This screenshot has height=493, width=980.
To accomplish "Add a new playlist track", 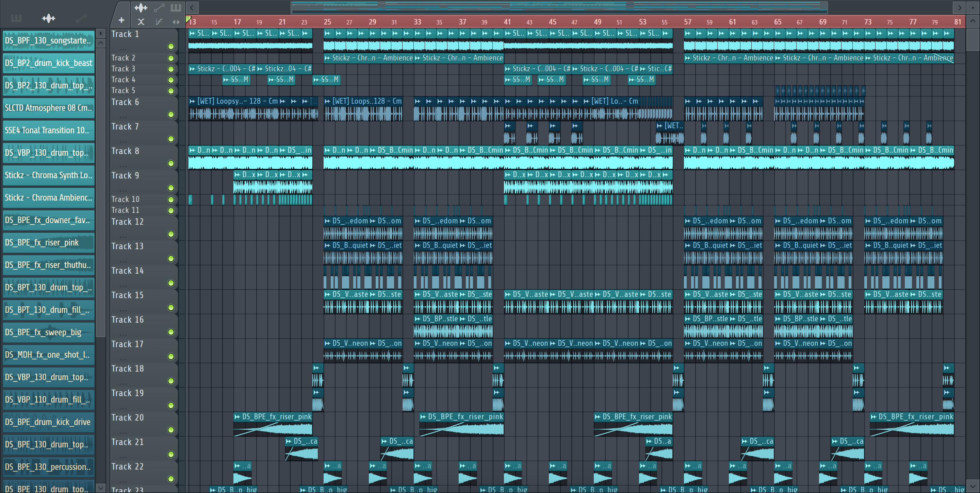I will 121,20.
